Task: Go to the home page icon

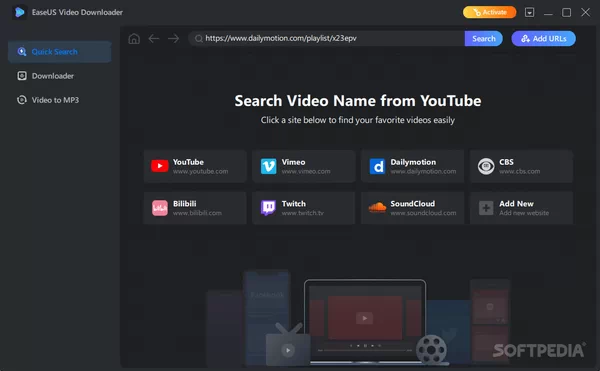Action: point(134,39)
